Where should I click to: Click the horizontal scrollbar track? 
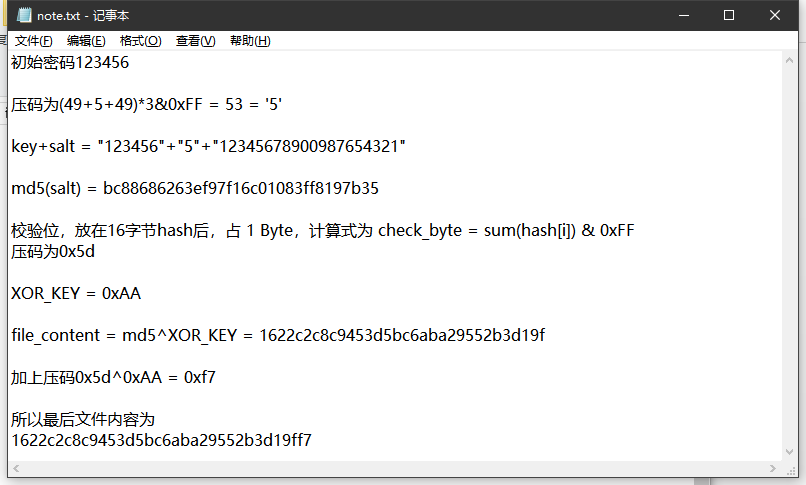[x=400, y=469]
